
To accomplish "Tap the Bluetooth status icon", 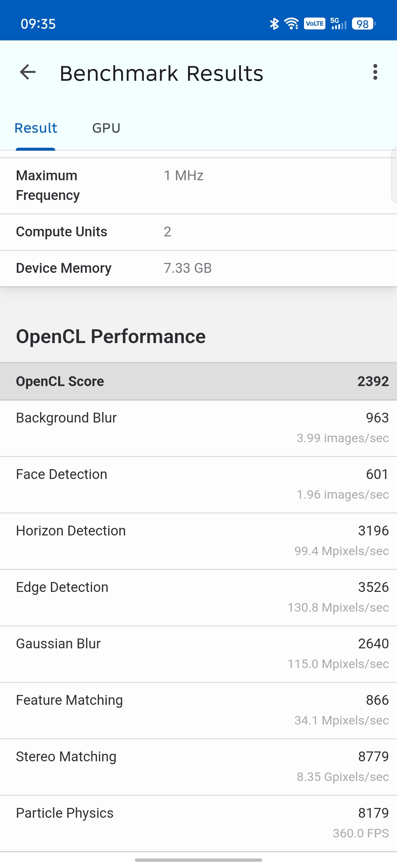I will pyautogui.click(x=274, y=24).
